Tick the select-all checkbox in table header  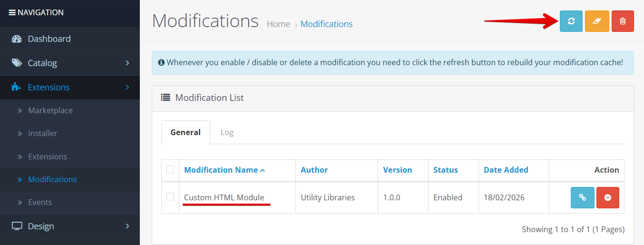point(170,169)
